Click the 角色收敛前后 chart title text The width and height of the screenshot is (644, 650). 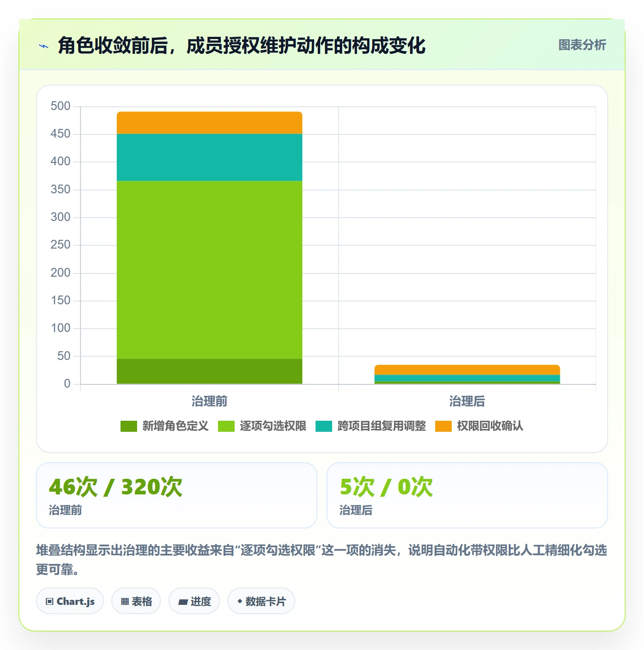pos(242,46)
